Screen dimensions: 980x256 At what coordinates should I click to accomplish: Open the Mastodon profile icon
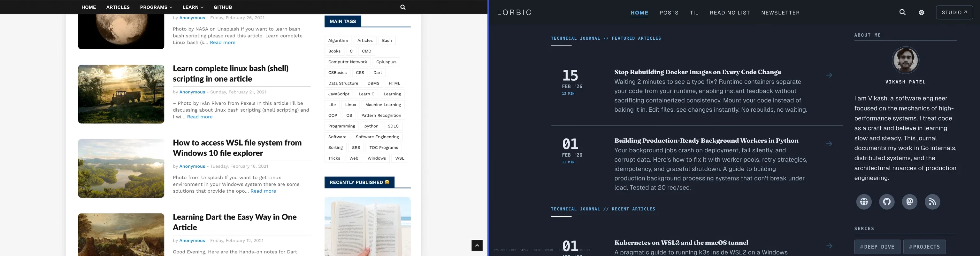coord(910,202)
